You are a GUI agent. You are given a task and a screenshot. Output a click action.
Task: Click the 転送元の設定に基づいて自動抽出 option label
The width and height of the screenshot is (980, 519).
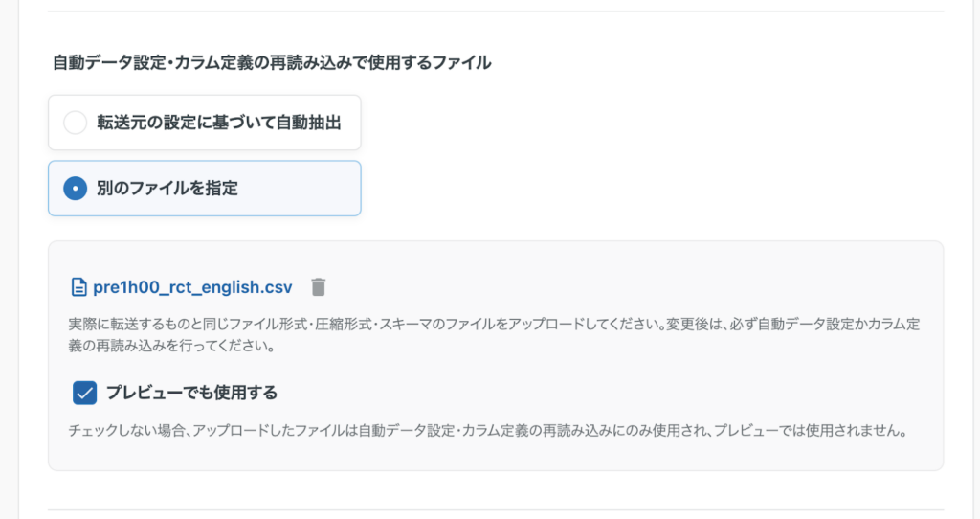218,123
